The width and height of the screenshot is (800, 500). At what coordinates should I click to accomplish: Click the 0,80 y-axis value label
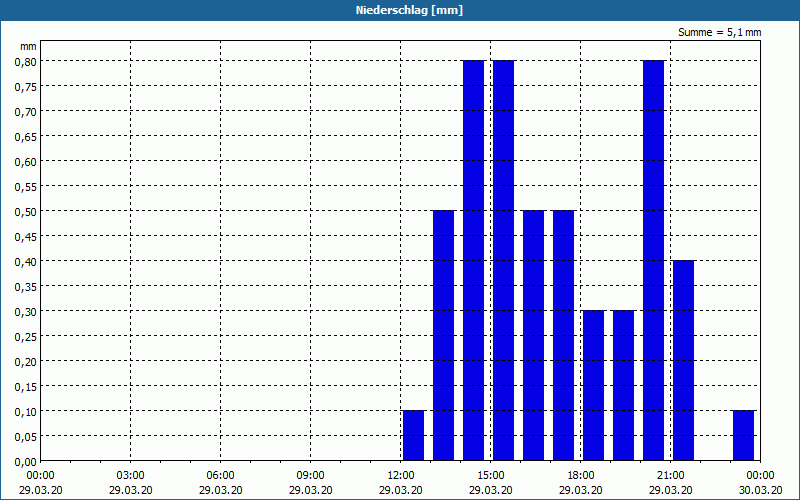(26, 61)
